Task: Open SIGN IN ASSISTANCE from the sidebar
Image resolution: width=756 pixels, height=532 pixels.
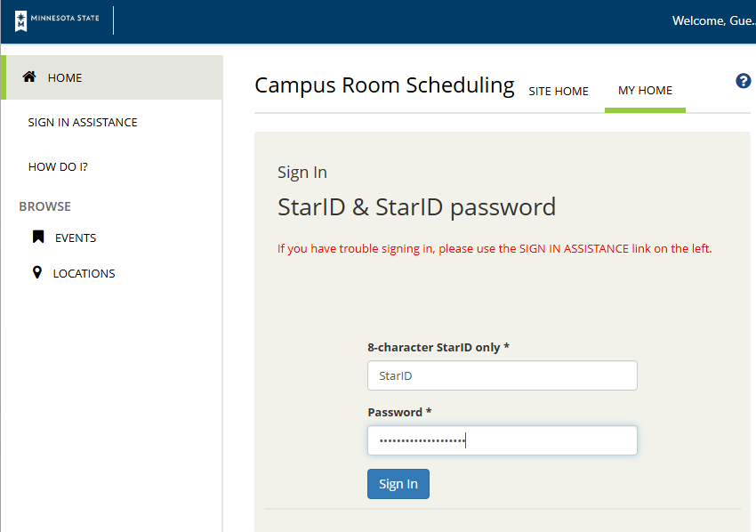Action: 83,122
